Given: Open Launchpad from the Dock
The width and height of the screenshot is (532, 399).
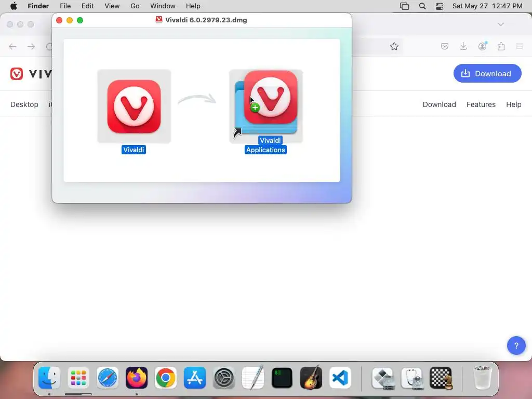Looking at the screenshot, I should tap(78, 378).
